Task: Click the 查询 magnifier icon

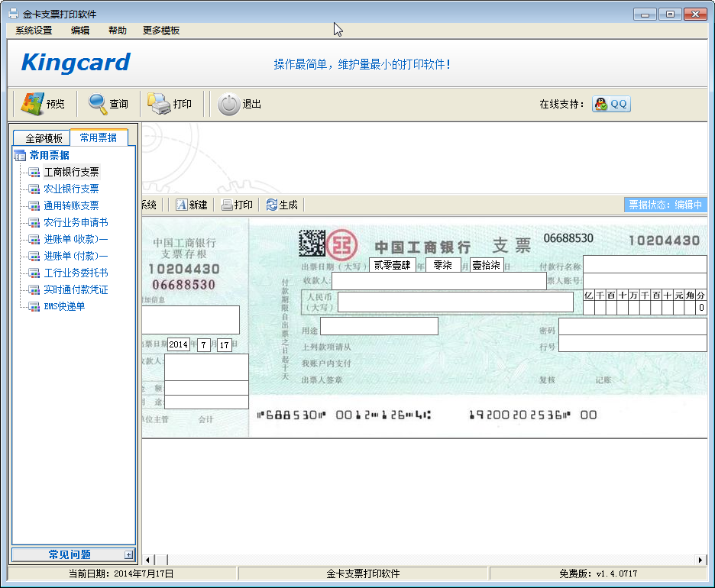Action: (x=97, y=104)
